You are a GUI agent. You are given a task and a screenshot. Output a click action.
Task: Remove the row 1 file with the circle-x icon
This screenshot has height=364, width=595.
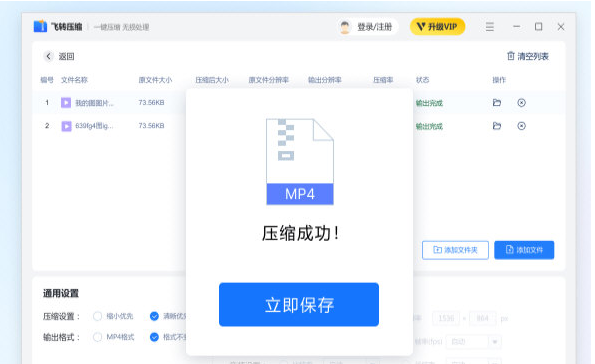click(521, 103)
